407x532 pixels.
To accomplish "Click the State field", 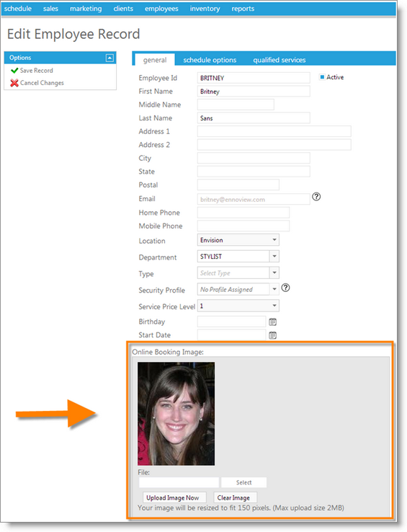I will click(x=254, y=172).
